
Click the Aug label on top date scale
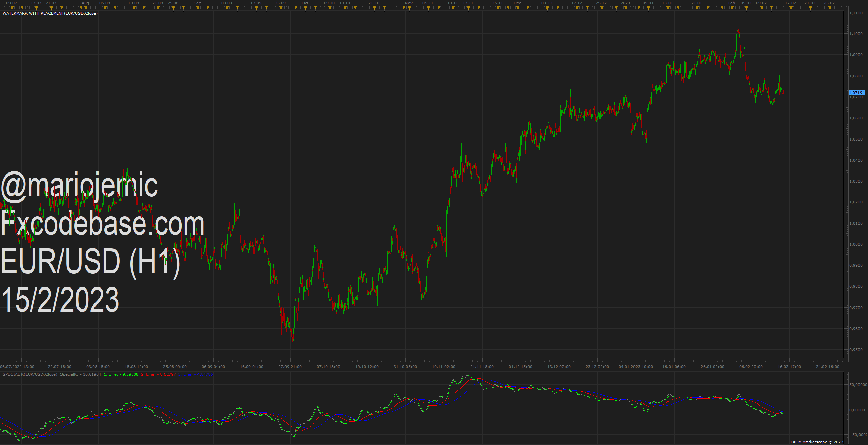85,3
